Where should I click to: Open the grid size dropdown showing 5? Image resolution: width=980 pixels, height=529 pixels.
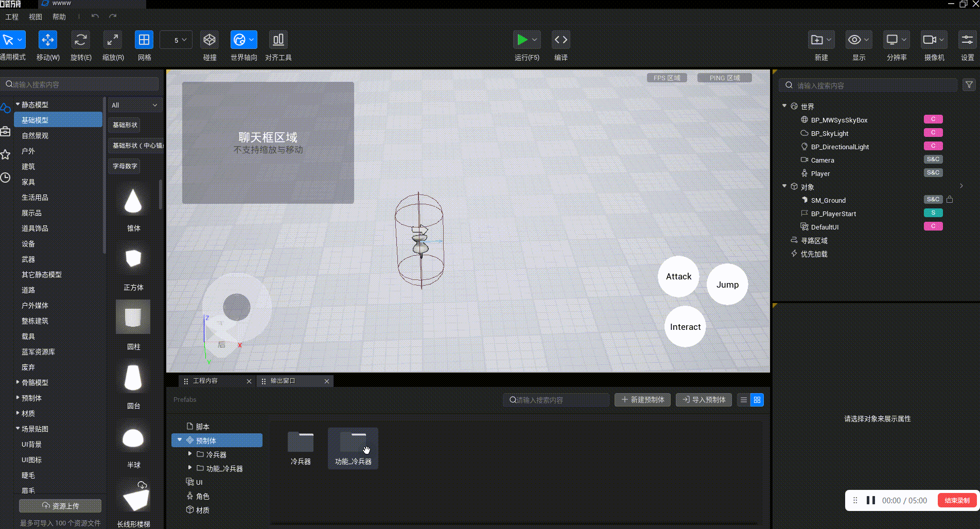[176, 40]
